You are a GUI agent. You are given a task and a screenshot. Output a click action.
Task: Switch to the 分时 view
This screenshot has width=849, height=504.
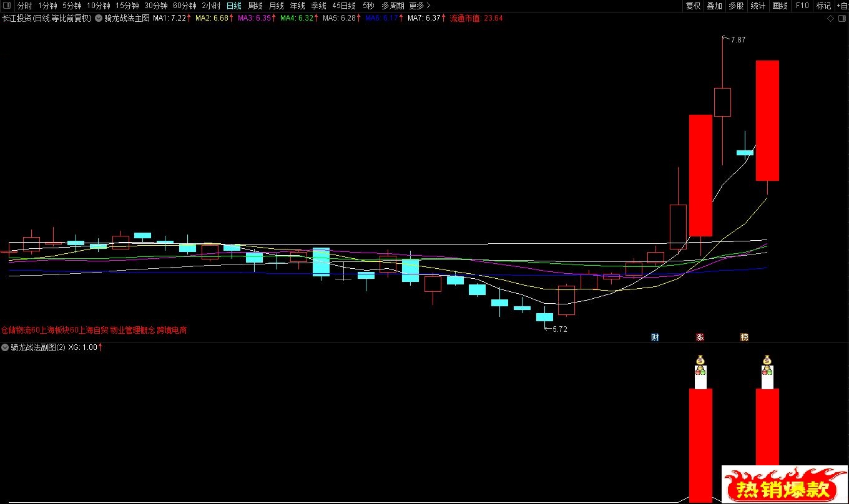tap(24, 6)
